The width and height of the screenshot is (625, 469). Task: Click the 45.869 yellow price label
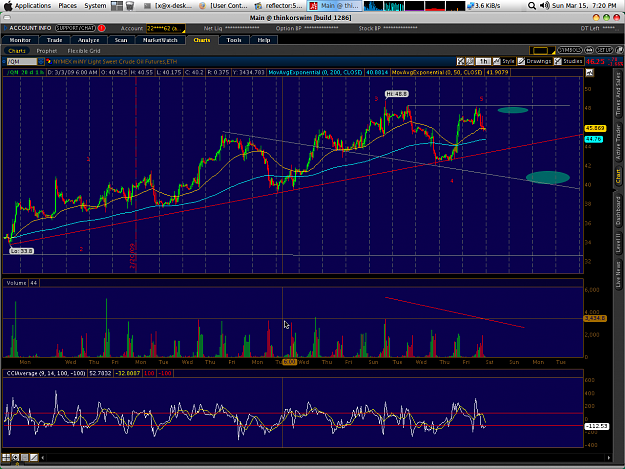pos(595,128)
